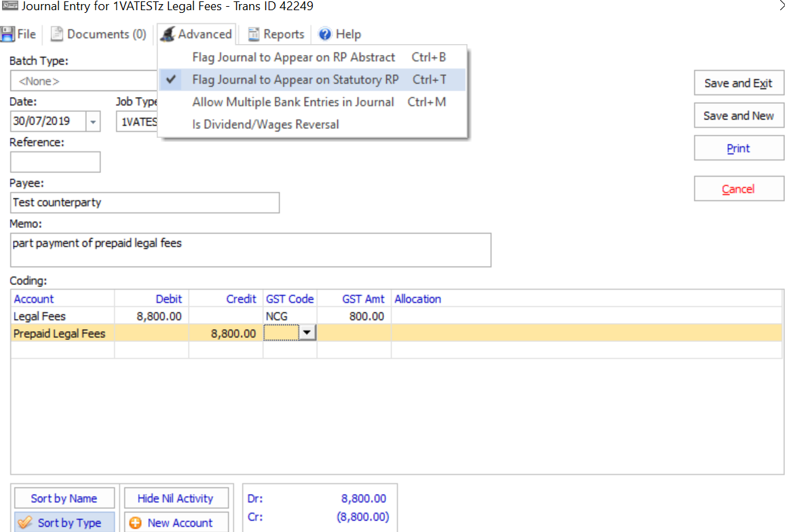Click the Advanced wizard hat icon
785x532 pixels.
[168, 34]
